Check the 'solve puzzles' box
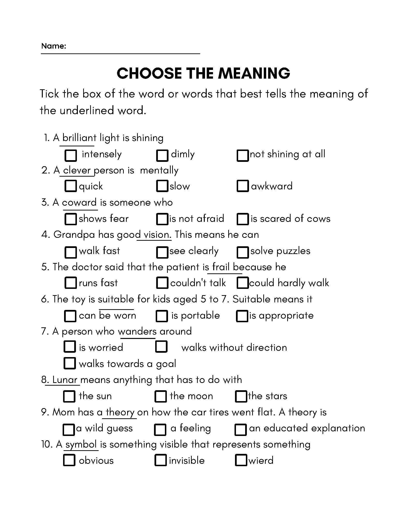 (242, 252)
